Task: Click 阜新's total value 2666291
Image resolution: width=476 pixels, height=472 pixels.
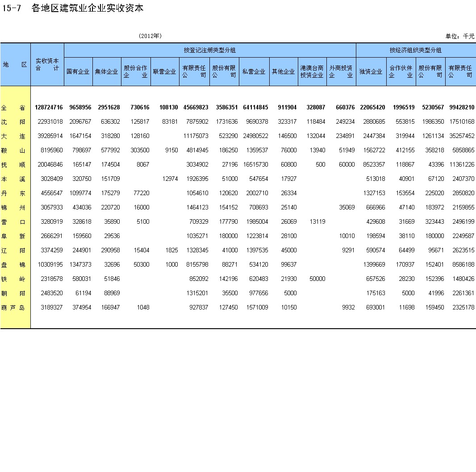Action: [52, 236]
